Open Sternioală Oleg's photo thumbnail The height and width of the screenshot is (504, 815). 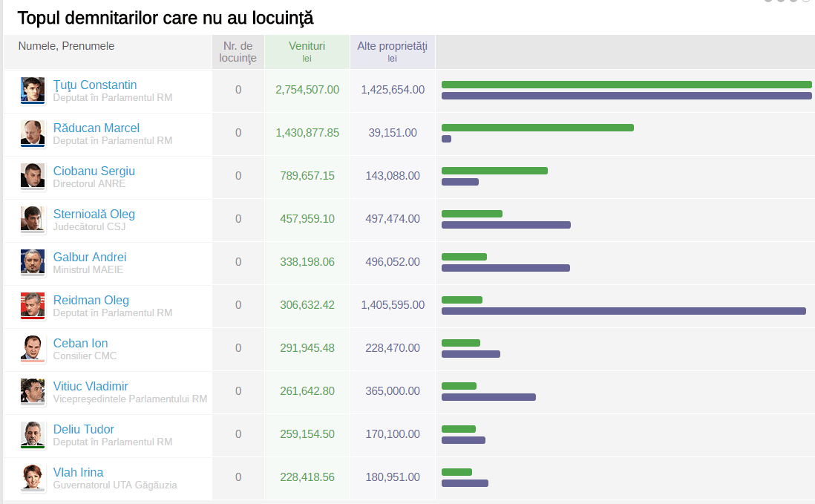pos(33,219)
